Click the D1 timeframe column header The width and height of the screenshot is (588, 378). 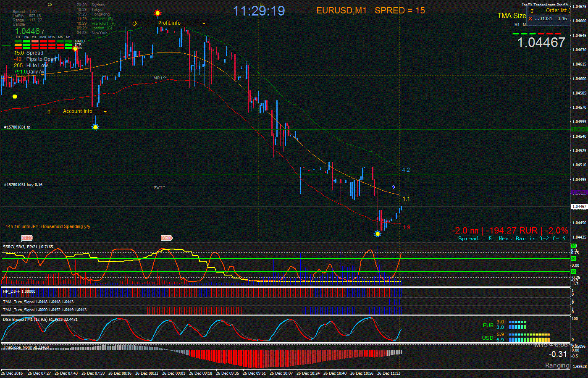click(18, 37)
